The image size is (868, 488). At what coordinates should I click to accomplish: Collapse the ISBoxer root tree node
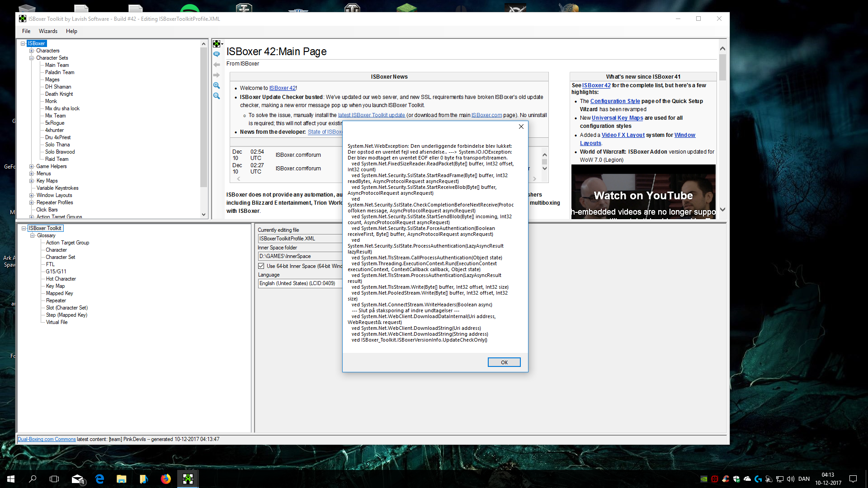23,44
